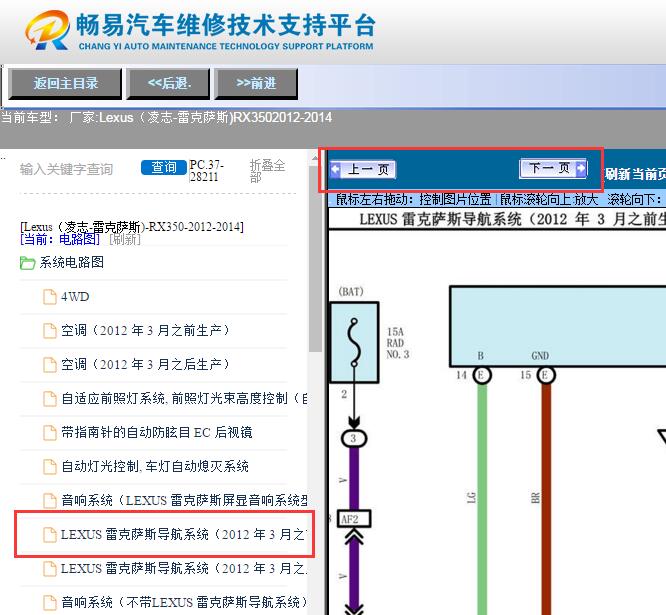This screenshot has height=615, width=666.
Task: Open 空调（2012 年 3 月之前生产）
Action: point(145,330)
